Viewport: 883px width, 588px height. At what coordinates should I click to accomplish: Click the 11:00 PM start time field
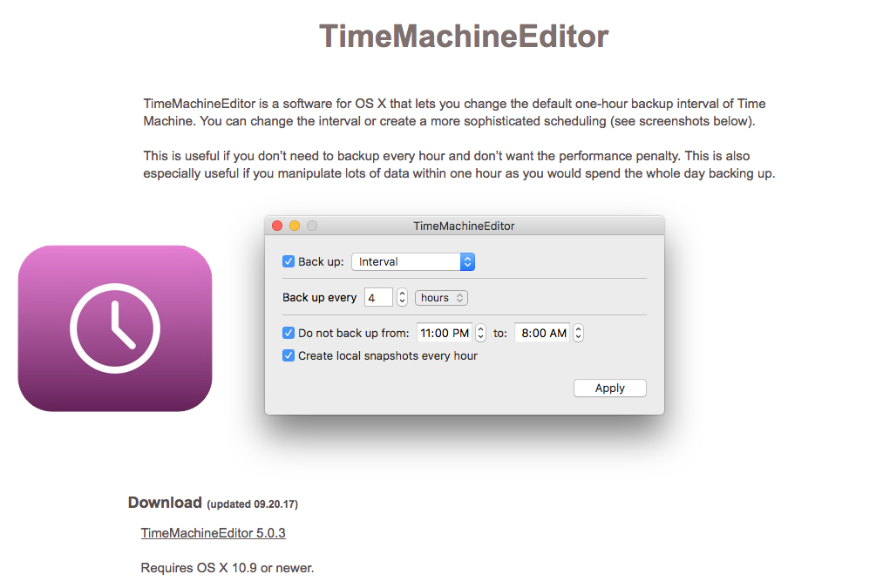[445, 333]
